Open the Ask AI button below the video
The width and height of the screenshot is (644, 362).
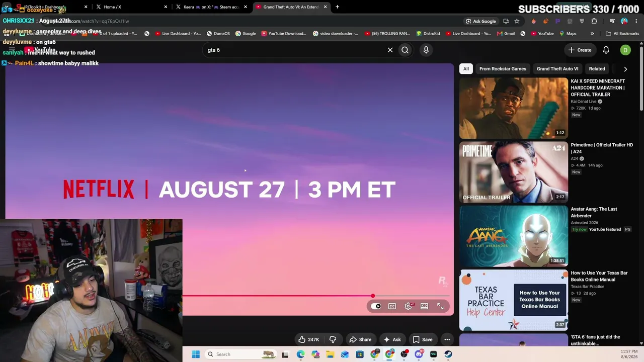pos(392,339)
